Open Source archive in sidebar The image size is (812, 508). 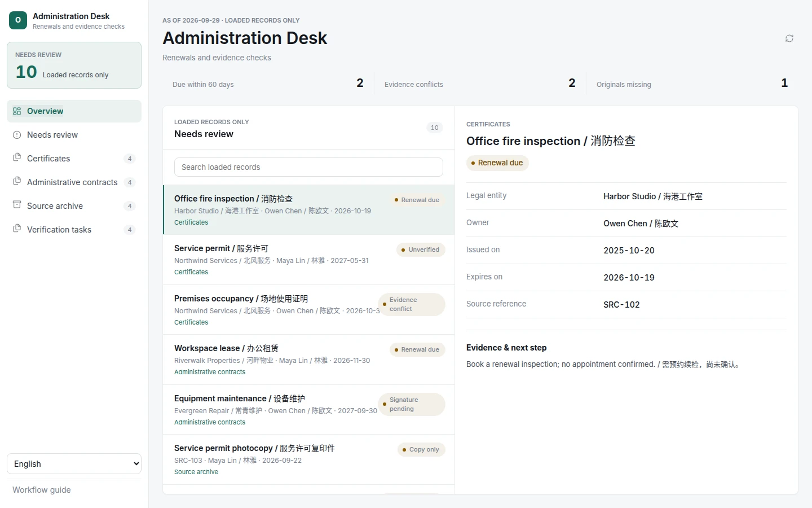[x=74, y=206]
